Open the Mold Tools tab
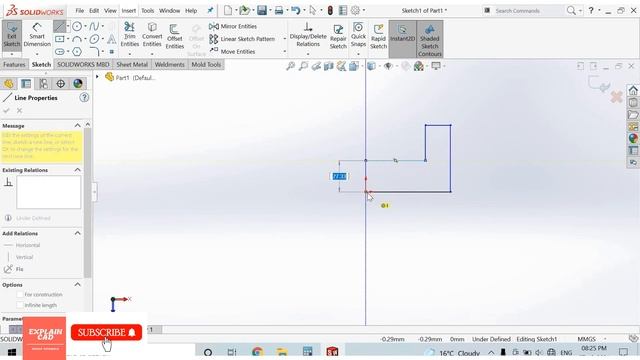The height and width of the screenshot is (360, 640). coord(206,64)
